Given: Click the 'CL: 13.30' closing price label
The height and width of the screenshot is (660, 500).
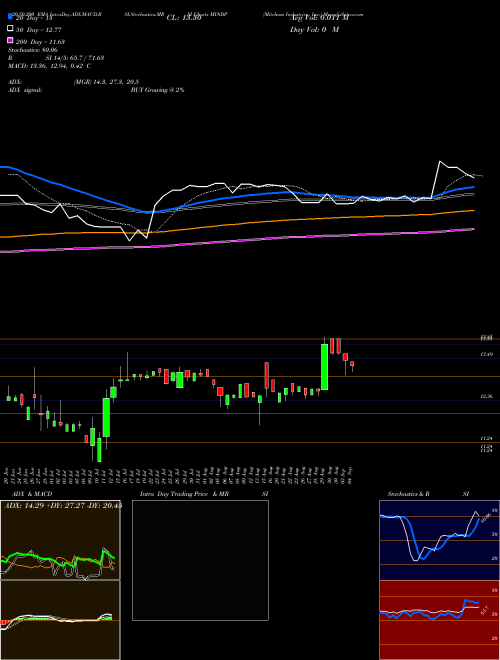Looking at the screenshot, I should click(x=184, y=18).
